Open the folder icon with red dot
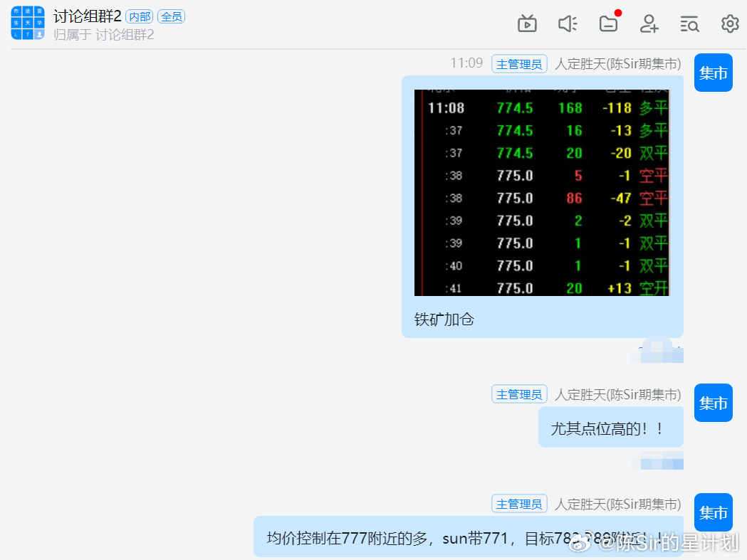This screenshot has width=747, height=560. [610, 22]
